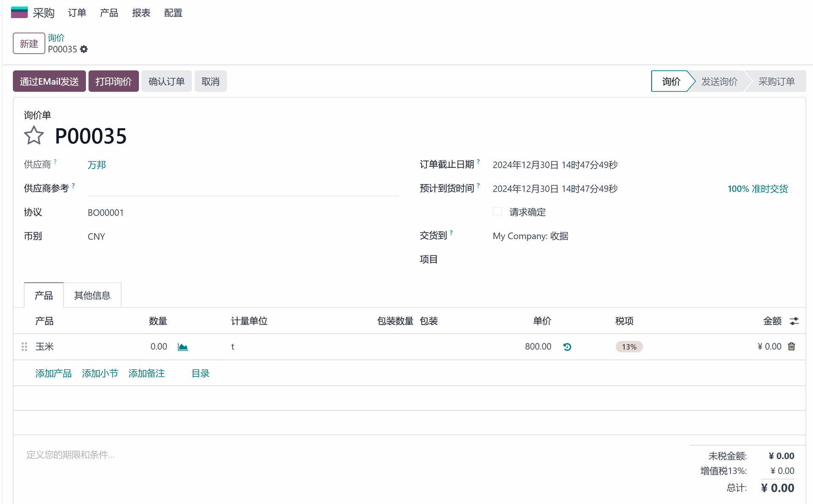Click the 确认订单 button
Viewport: 813px width, 504px height.
click(166, 81)
